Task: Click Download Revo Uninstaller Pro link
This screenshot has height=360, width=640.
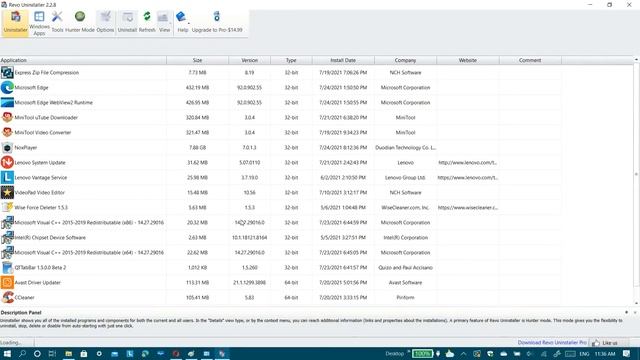Action: (x=552, y=342)
